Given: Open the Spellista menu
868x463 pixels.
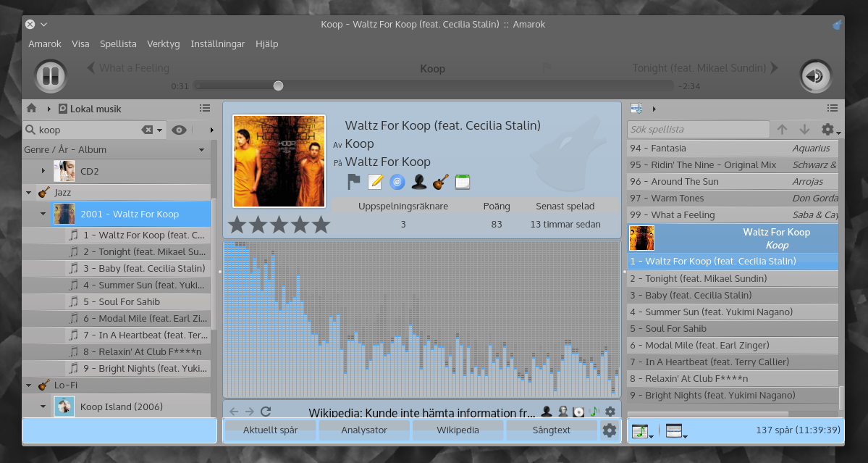Looking at the screenshot, I should [x=118, y=43].
